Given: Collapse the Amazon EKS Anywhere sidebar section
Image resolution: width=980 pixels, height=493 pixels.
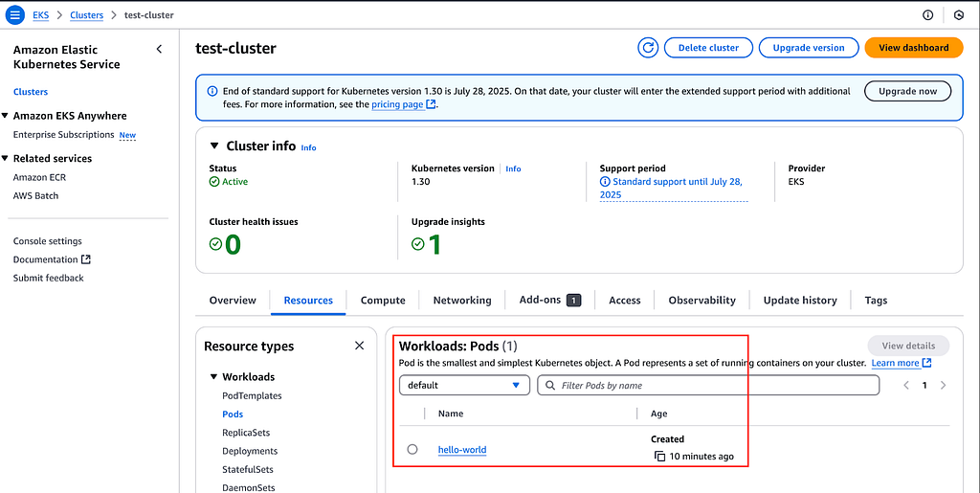Looking at the screenshot, I should coord(6,116).
